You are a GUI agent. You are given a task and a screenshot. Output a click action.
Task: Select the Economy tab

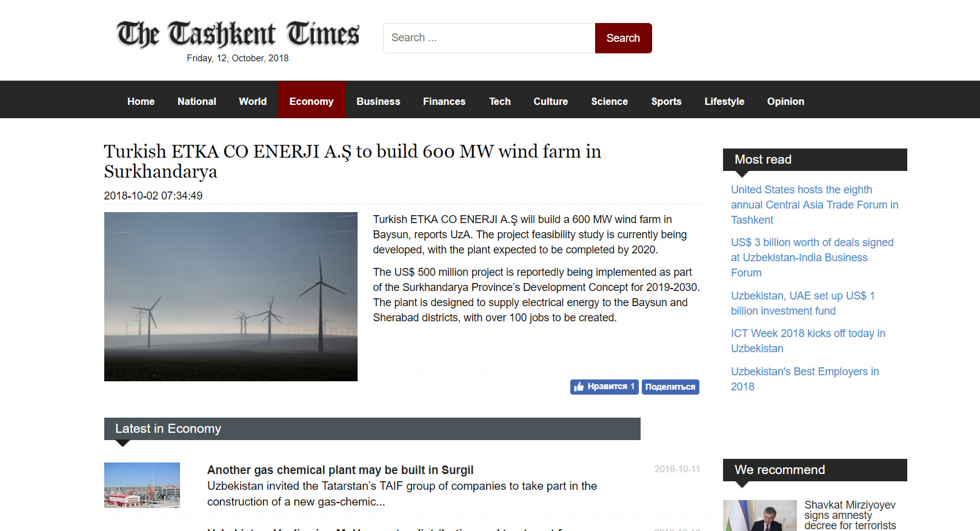click(x=311, y=101)
